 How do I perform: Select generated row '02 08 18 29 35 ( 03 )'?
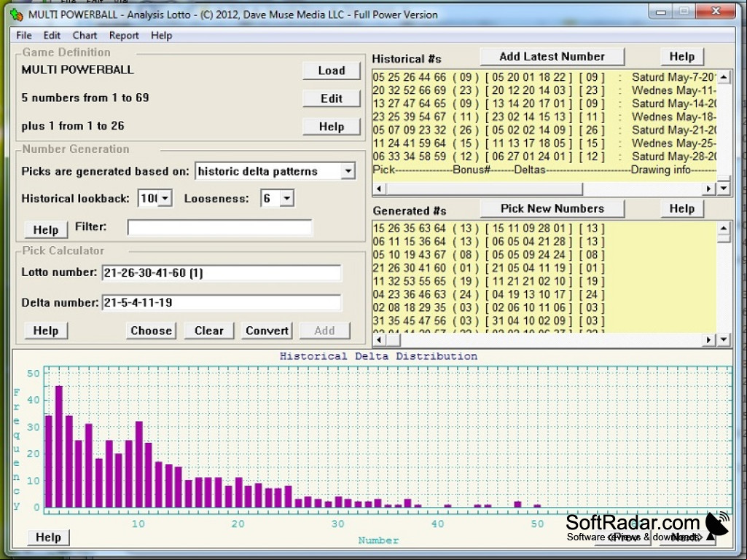pyautogui.click(x=544, y=307)
